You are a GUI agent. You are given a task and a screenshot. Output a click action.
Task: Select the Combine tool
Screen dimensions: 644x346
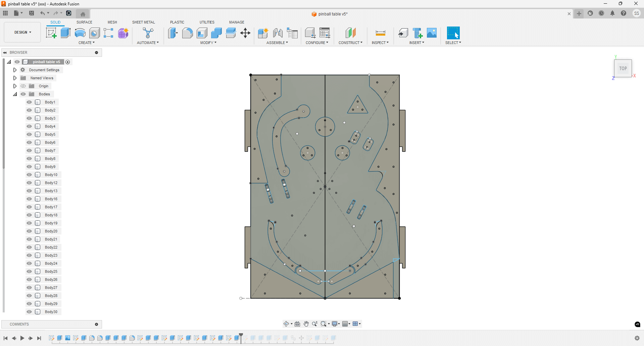pyautogui.click(x=216, y=33)
